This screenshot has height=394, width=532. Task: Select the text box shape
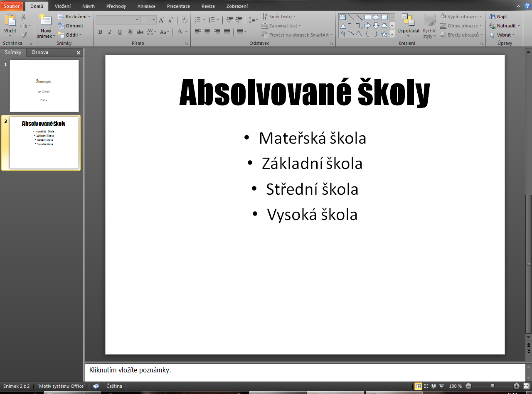(x=343, y=17)
